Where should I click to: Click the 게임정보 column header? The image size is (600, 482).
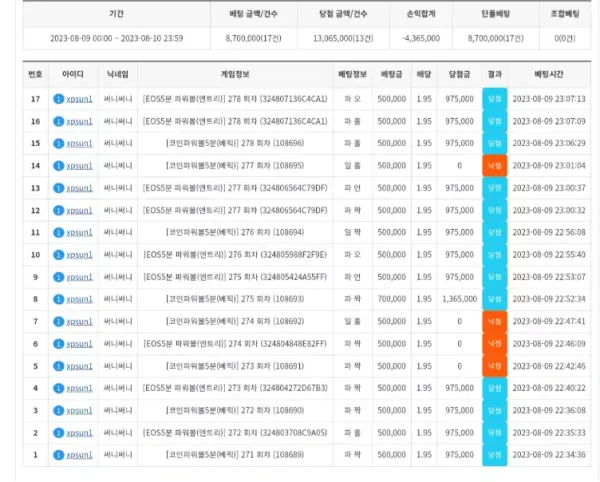click(235, 74)
